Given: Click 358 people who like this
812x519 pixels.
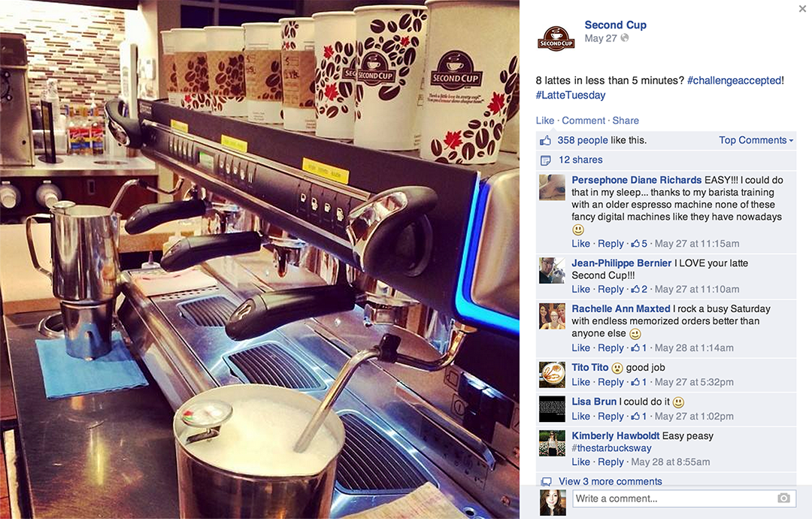Looking at the screenshot, I should coord(583,141).
